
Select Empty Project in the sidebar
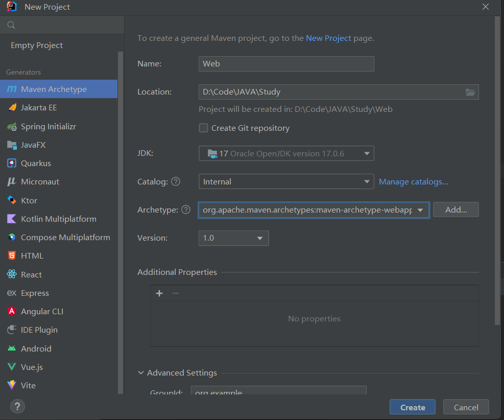point(37,45)
